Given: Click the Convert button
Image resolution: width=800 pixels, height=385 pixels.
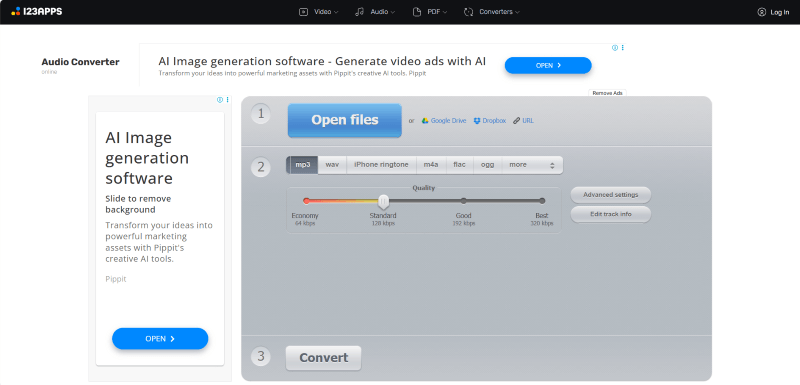Looking at the screenshot, I should pos(323,358).
